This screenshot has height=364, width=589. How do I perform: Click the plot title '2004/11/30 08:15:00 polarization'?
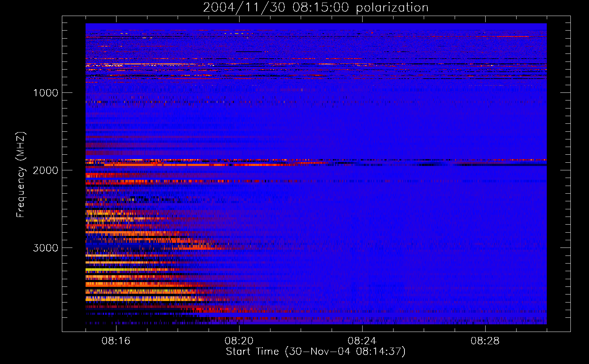(316, 8)
